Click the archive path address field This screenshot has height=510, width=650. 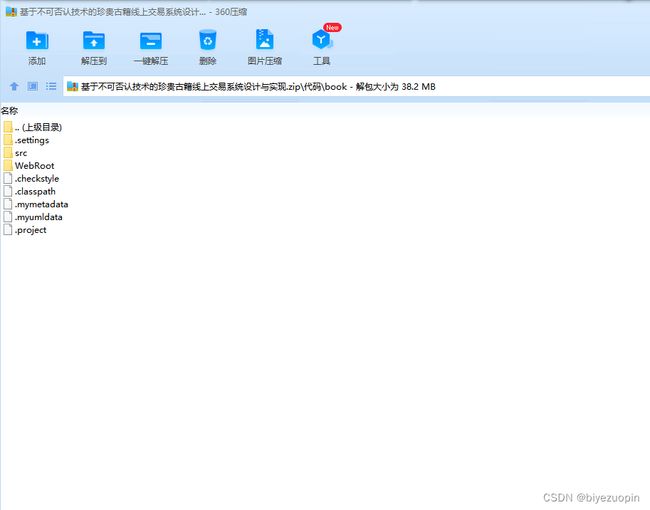pyautogui.click(x=357, y=86)
